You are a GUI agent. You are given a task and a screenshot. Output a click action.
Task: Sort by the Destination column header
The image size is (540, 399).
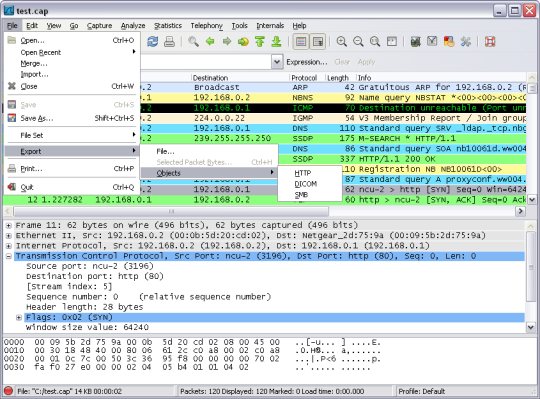pyautogui.click(x=240, y=78)
